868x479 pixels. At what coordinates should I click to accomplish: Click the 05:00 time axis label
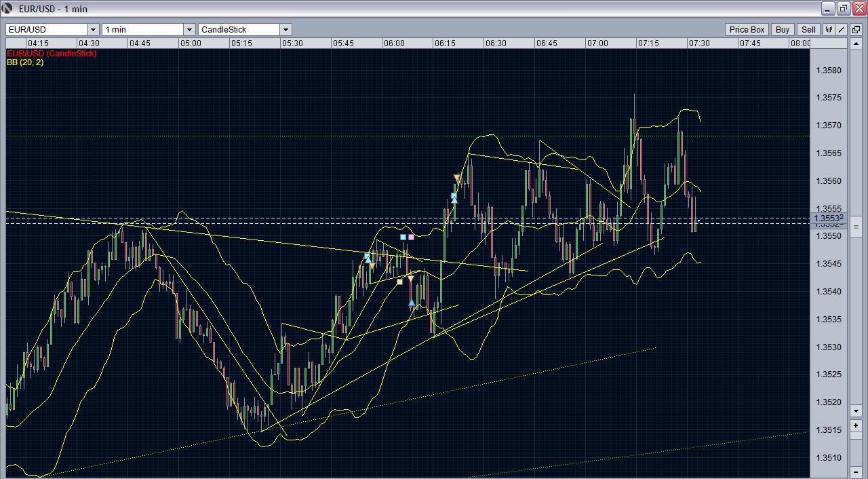[191, 43]
